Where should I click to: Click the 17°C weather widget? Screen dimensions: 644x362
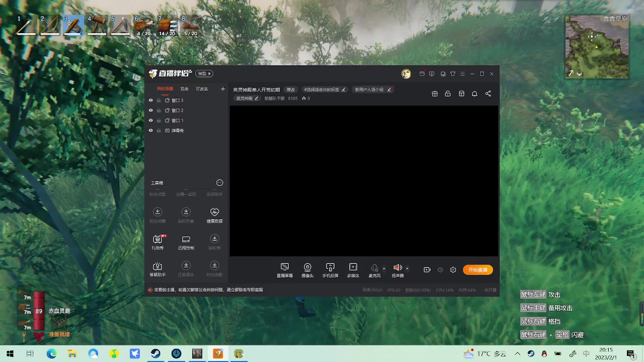(484, 354)
